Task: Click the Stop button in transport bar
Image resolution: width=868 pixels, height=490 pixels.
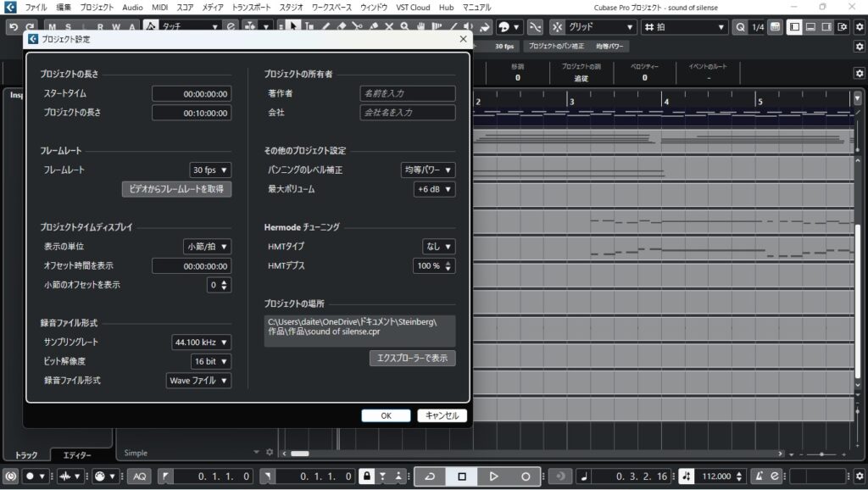Action: point(461,476)
